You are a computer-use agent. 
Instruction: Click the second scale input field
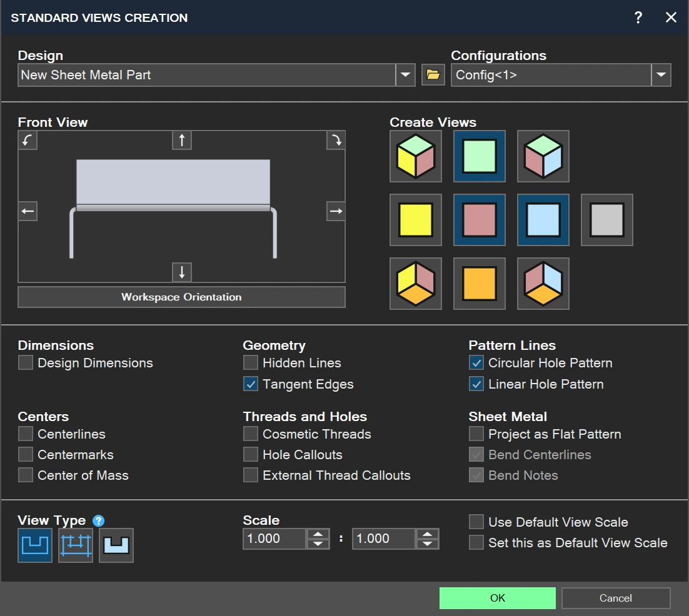[384, 539]
